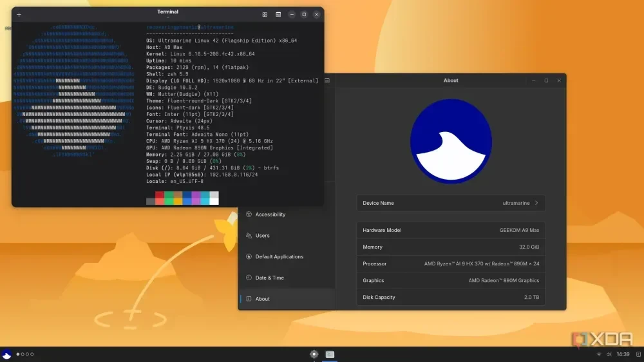This screenshot has width=644, height=362.
Task: Click the 'Shell: zsh 5.9' line
Action: [x=167, y=74]
